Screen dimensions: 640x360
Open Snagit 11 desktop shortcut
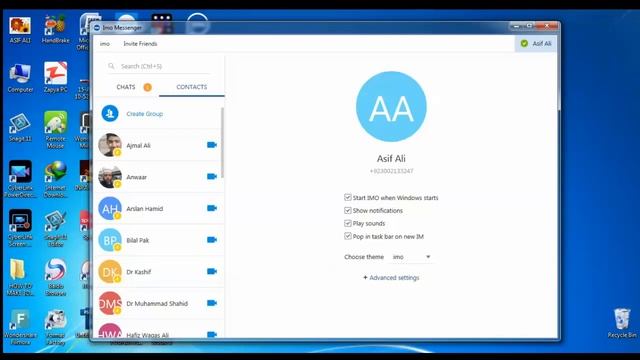pyautogui.click(x=20, y=127)
